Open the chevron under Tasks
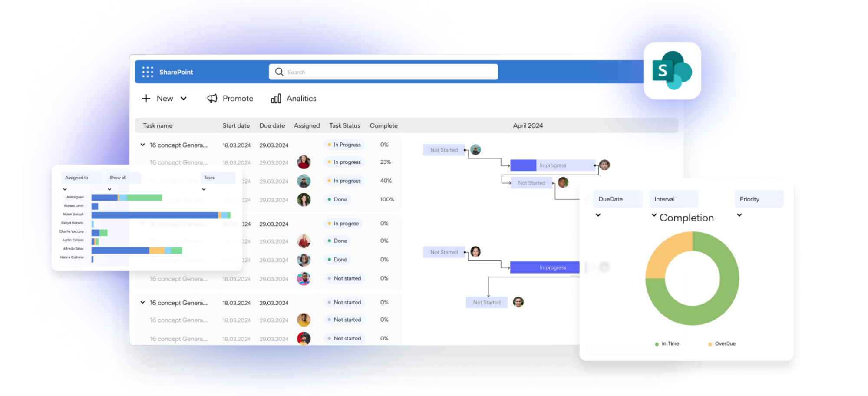Screen dimensions: 868x396 [x=204, y=189]
